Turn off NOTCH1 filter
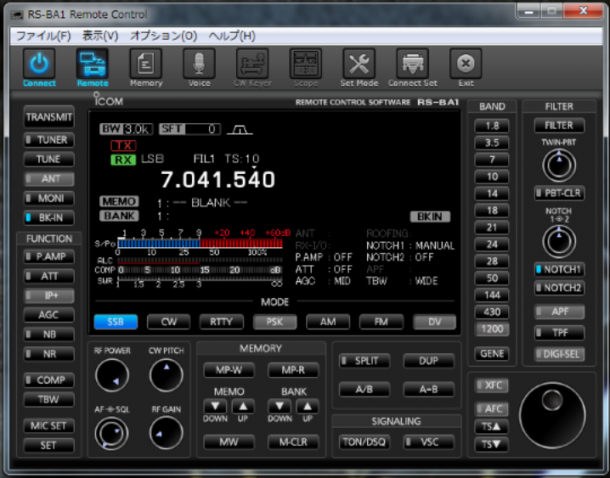610x478 pixels. [x=559, y=269]
